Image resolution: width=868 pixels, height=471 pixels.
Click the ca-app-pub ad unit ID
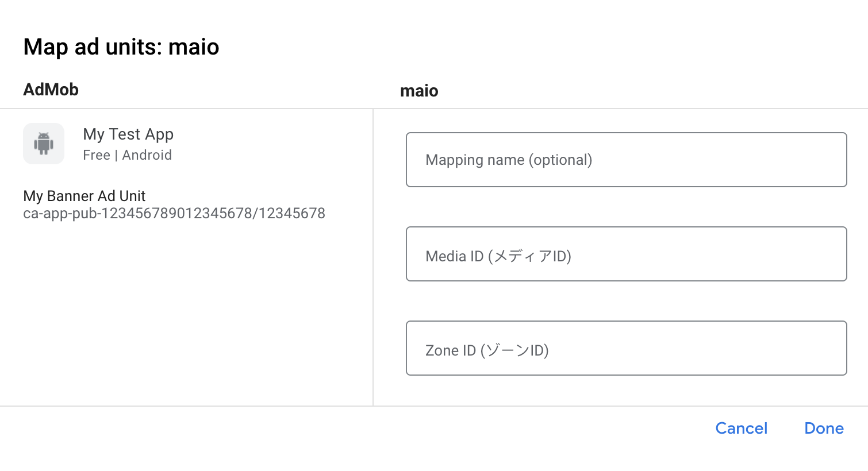pyautogui.click(x=174, y=214)
